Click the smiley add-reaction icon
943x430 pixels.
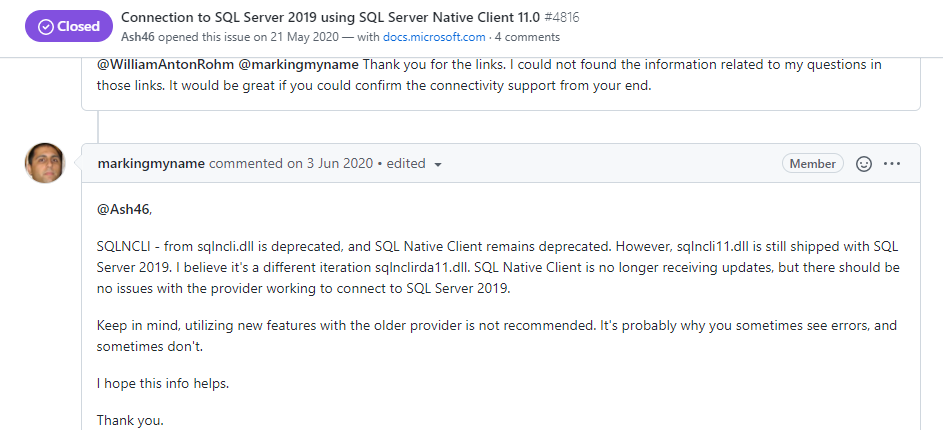(x=864, y=164)
